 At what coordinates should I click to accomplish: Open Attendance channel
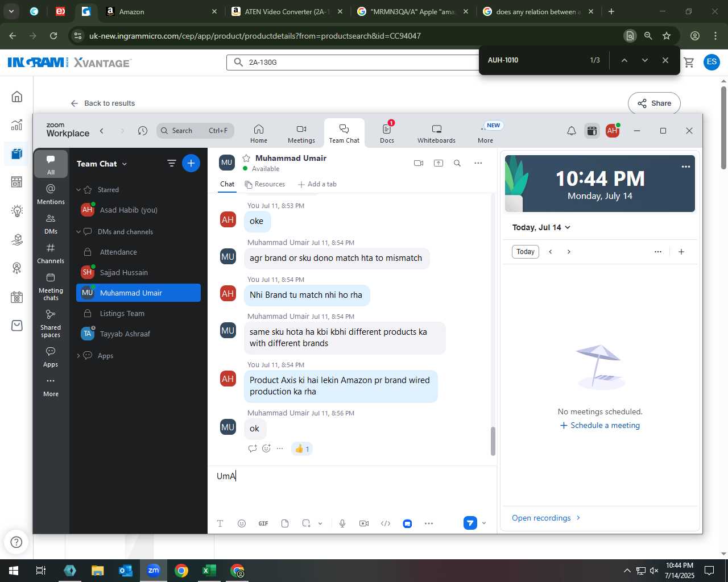(138, 252)
